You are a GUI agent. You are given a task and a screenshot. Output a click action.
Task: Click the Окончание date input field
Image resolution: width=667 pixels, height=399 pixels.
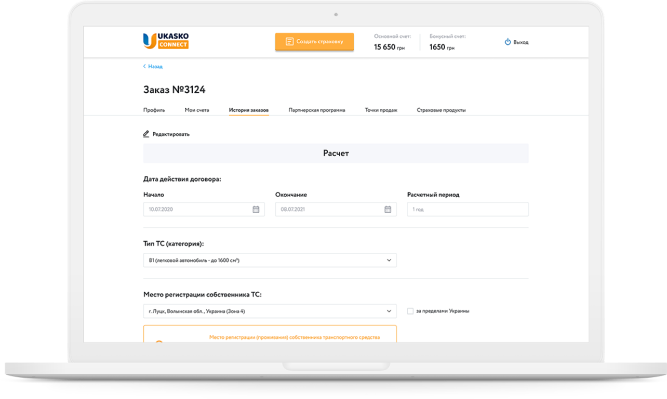click(336, 209)
